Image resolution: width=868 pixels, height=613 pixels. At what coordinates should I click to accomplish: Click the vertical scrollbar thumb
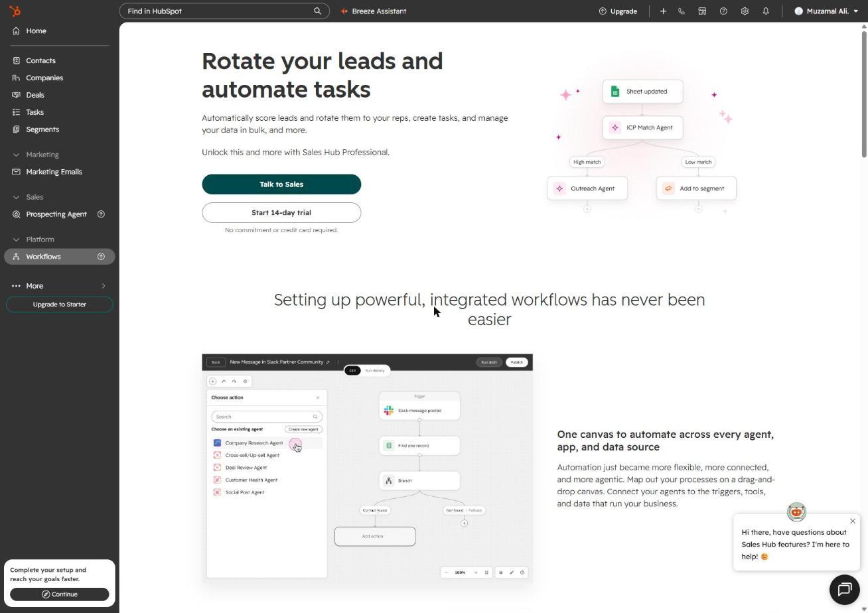(864, 93)
